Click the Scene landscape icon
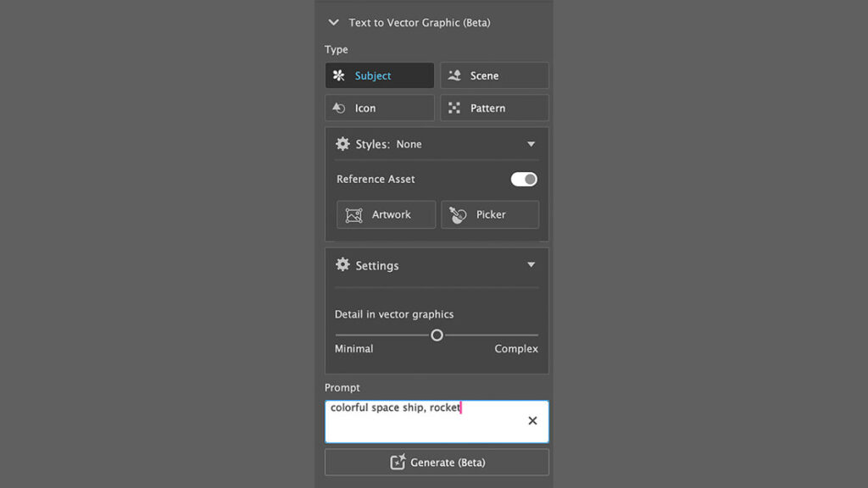The height and width of the screenshot is (488, 868). click(x=454, y=75)
